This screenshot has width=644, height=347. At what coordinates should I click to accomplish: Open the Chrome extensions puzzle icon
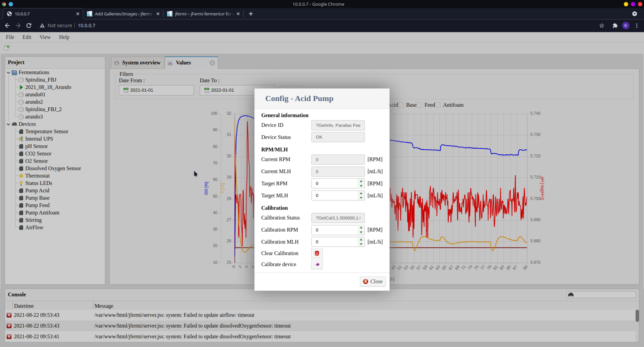click(x=615, y=25)
